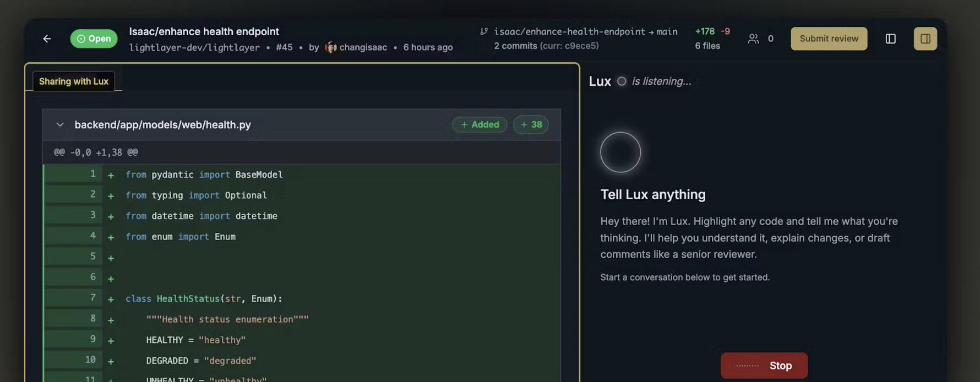
Task: Click the main target branch label
Action: tap(667, 31)
